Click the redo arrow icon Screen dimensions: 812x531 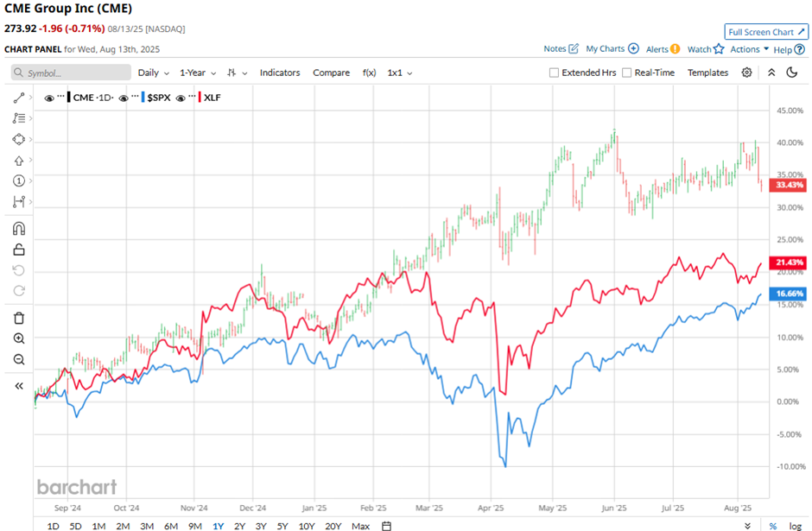[x=19, y=291]
